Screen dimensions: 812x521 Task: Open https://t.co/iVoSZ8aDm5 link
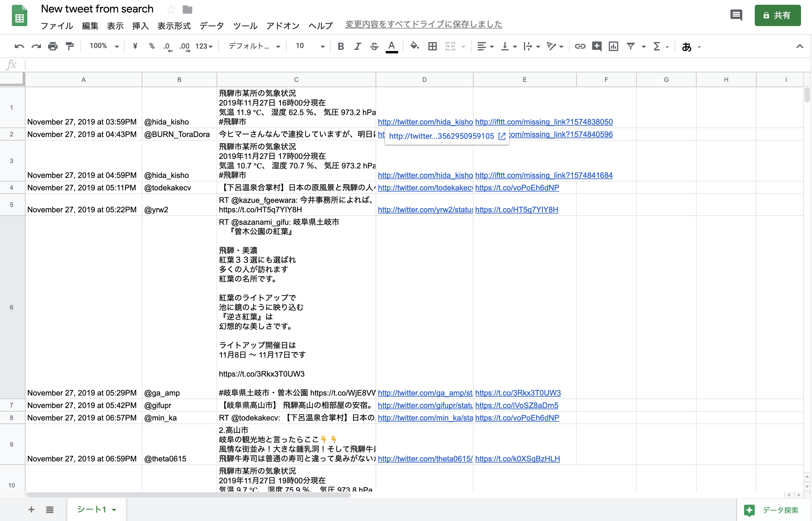517,405
